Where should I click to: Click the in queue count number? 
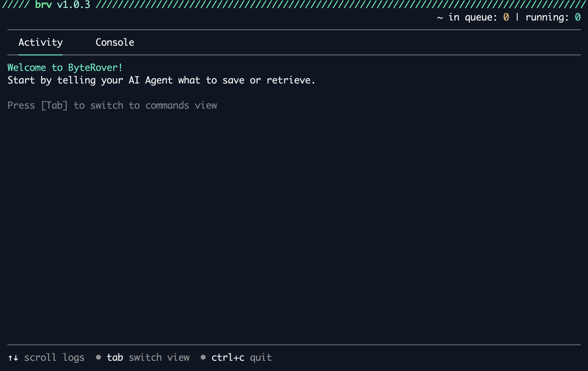[506, 17]
